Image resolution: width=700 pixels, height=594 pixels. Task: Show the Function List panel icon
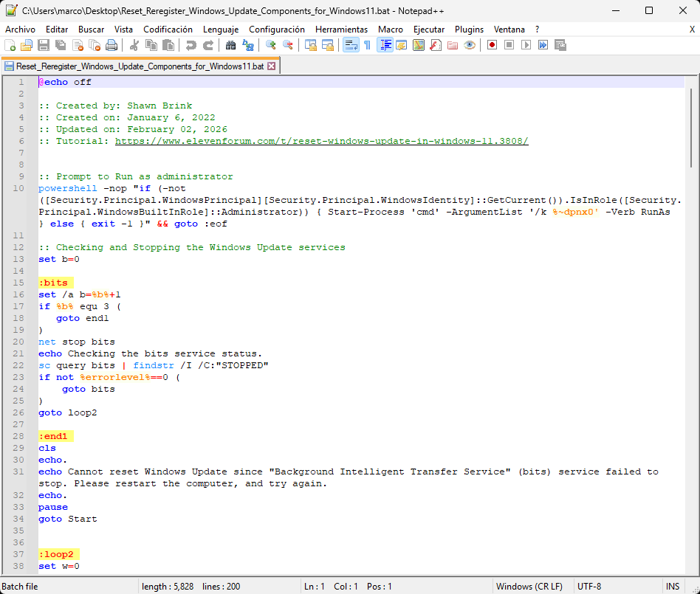(435, 45)
